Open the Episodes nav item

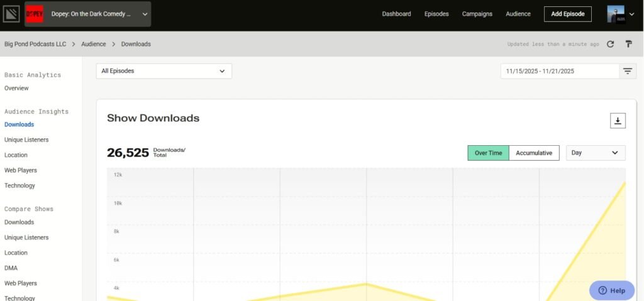click(436, 14)
